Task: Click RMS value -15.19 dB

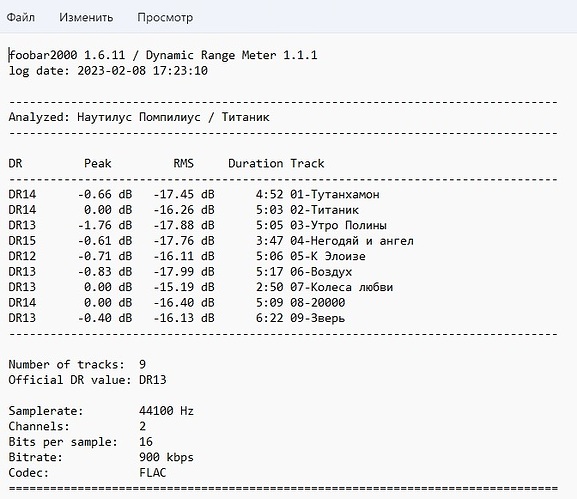Action: 184,287
